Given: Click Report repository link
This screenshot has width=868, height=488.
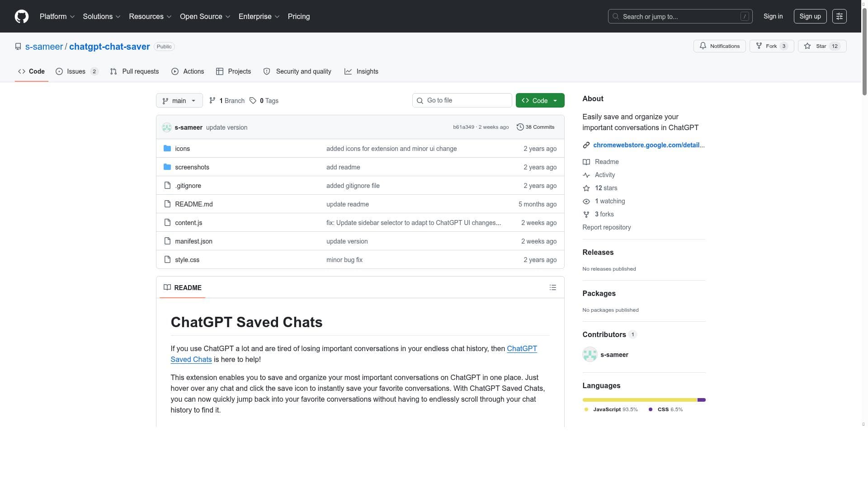Looking at the screenshot, I should 607,227.
